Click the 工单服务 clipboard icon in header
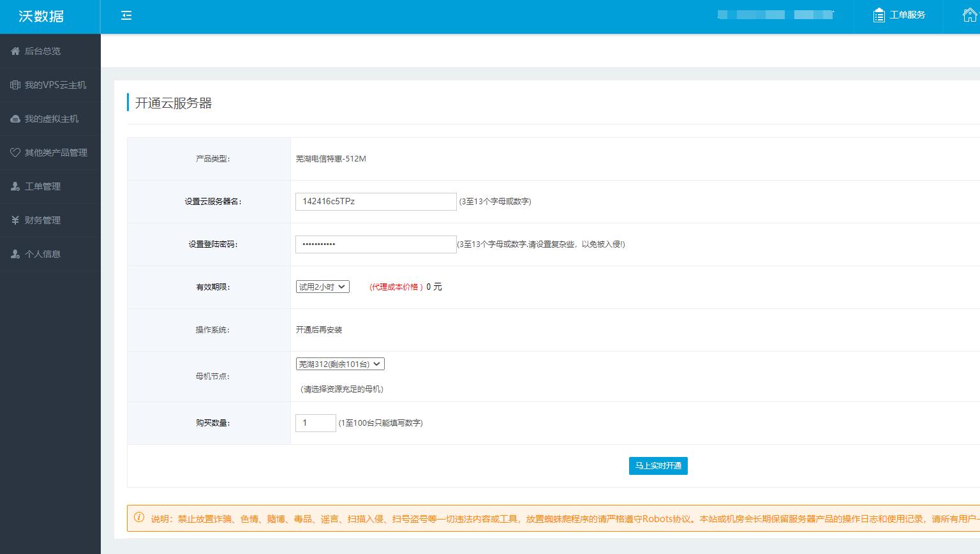980x554 pixels. (x=879, y=15)
